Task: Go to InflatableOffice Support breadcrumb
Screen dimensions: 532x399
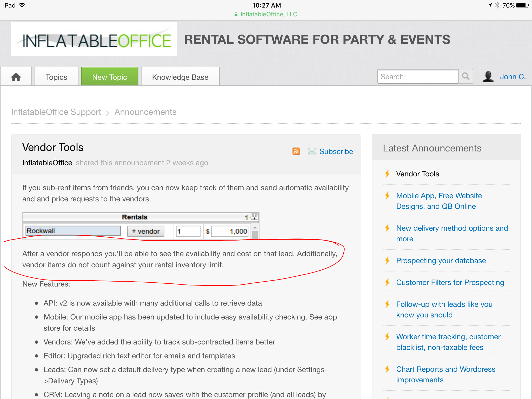Action: point(56,112)
